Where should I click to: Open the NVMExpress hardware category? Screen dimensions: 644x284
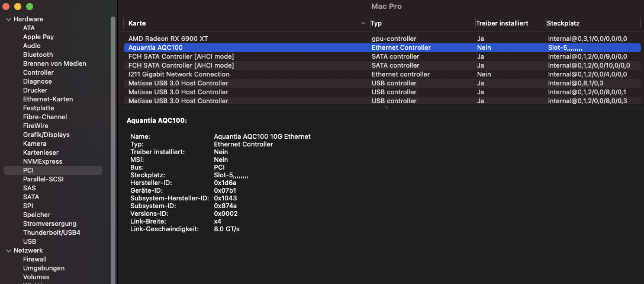(x=43, y=161)
